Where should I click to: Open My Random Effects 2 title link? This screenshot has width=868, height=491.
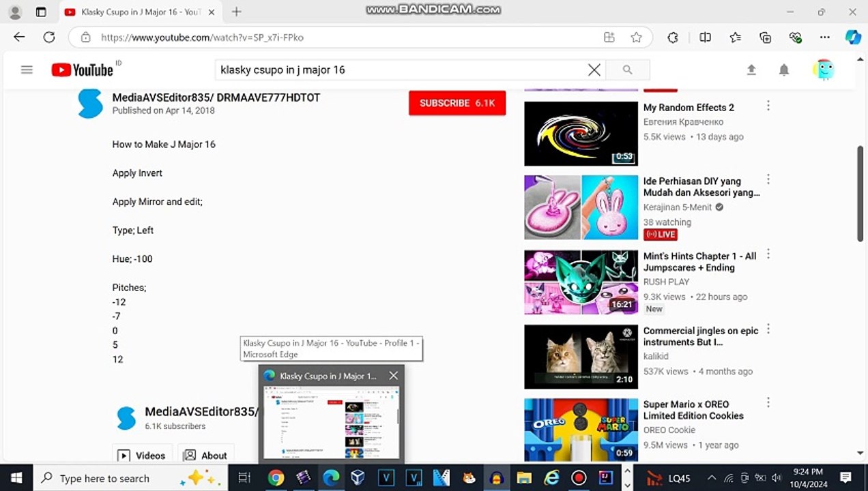(x=689, y=107)
